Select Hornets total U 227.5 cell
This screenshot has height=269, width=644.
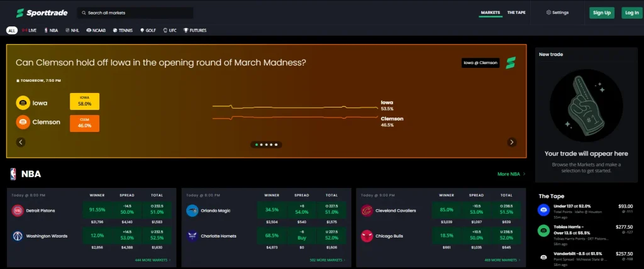coord(331,236)
